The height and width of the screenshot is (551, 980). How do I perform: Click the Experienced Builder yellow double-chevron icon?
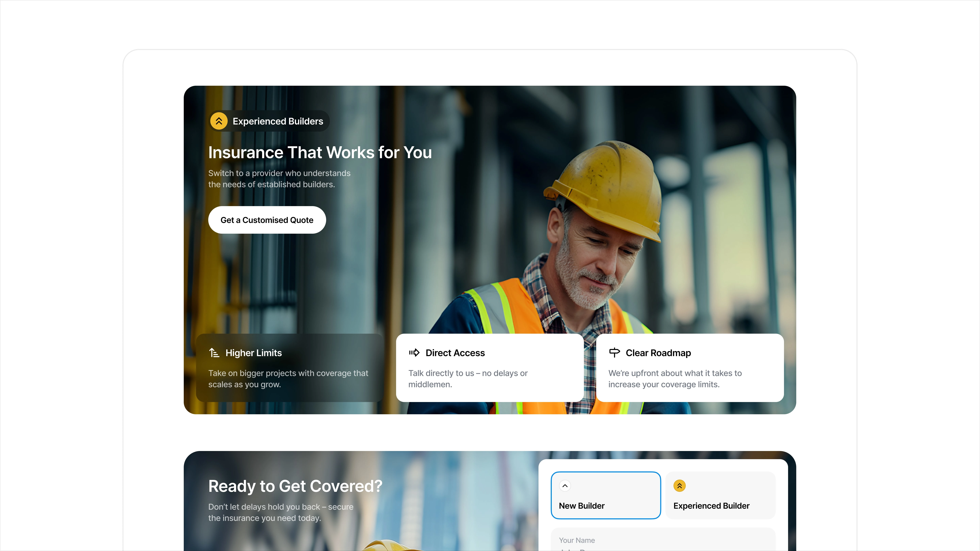click(x=680, y=486)
